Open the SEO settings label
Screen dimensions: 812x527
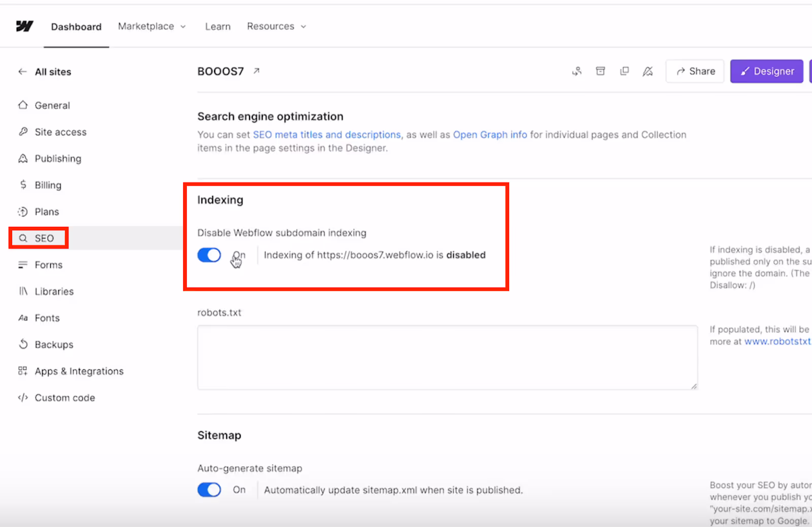[x=44, y=238]
